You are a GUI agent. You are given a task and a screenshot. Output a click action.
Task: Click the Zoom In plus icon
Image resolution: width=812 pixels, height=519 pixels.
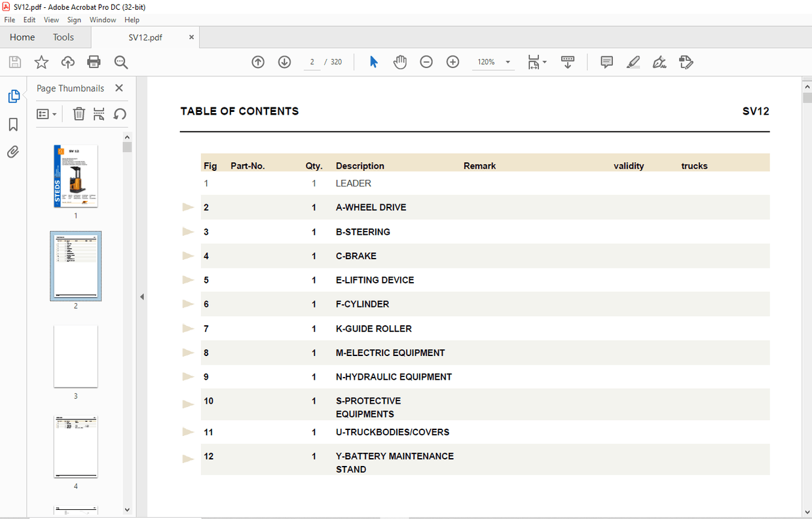452,62
